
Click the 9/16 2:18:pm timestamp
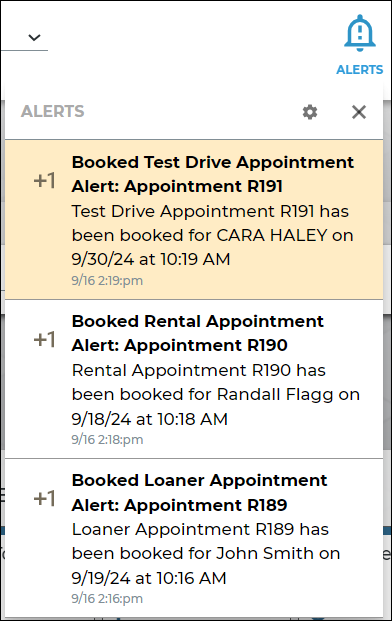(x=107, y=440)
